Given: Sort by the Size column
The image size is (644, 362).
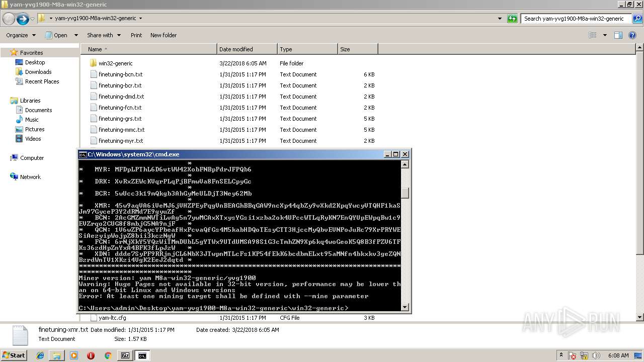Looking at the screenshot, I should tap(358, 49).
